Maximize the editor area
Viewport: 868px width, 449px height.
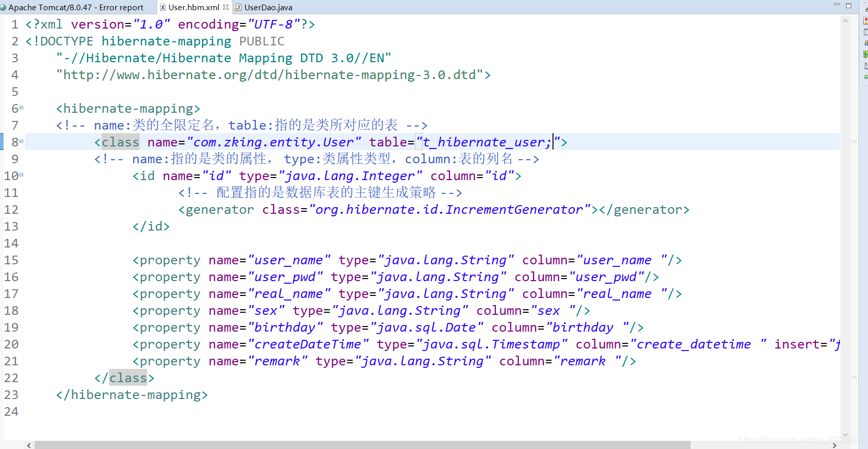849,5
